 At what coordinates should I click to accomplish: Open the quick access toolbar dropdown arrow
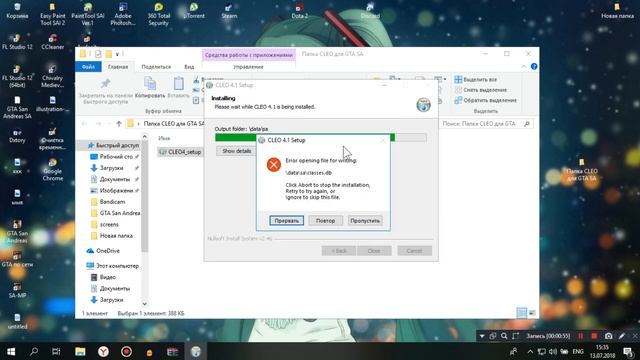118,54
